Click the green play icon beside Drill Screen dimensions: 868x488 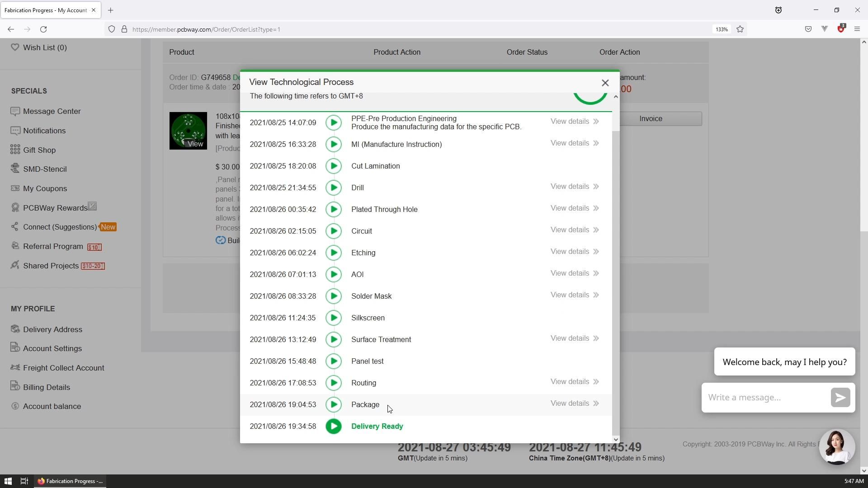point(334,188)
